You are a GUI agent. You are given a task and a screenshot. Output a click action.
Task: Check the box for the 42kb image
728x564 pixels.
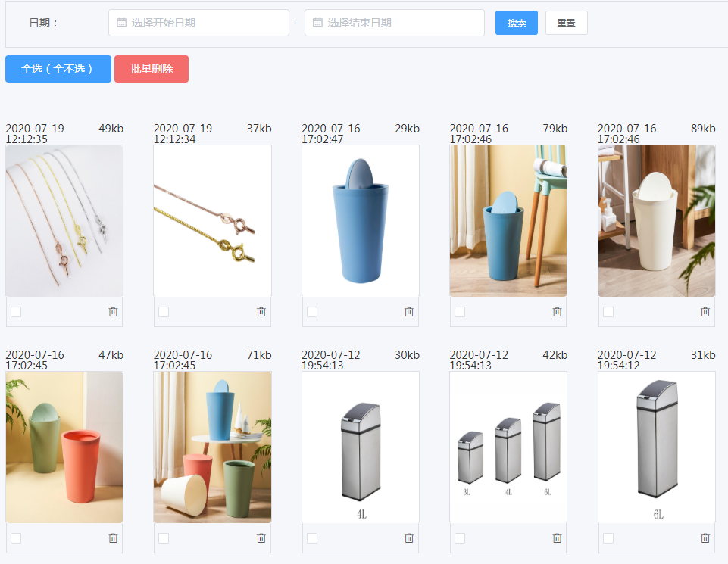[x=460, y=538]
